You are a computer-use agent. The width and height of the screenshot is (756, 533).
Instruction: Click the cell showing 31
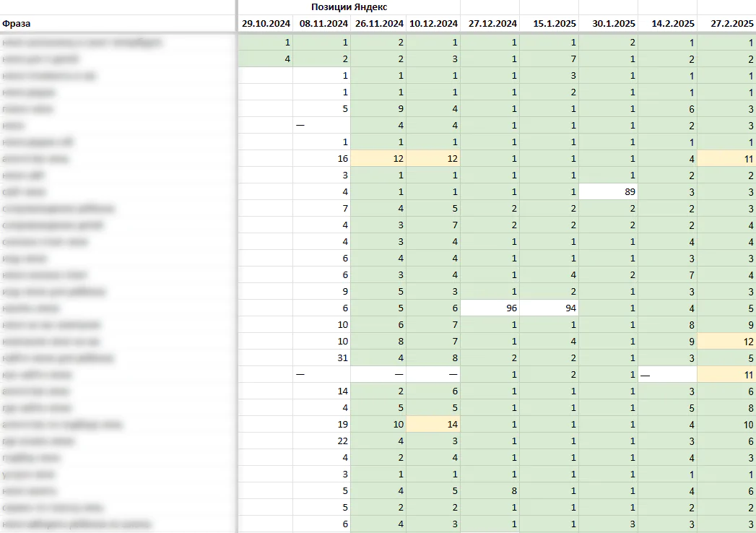pyautogui.click(x=321, y=358)
